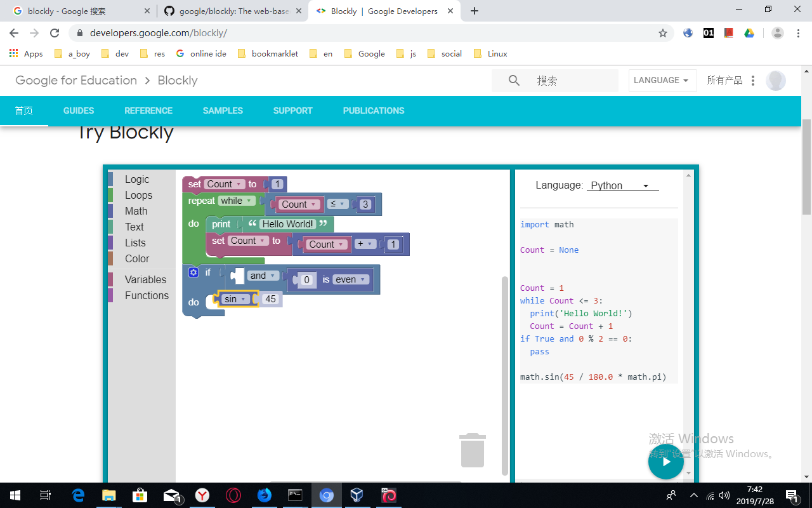Open the Text toolbox category
The width and height of the screenshot is (812, 508).
click(141, 227)
